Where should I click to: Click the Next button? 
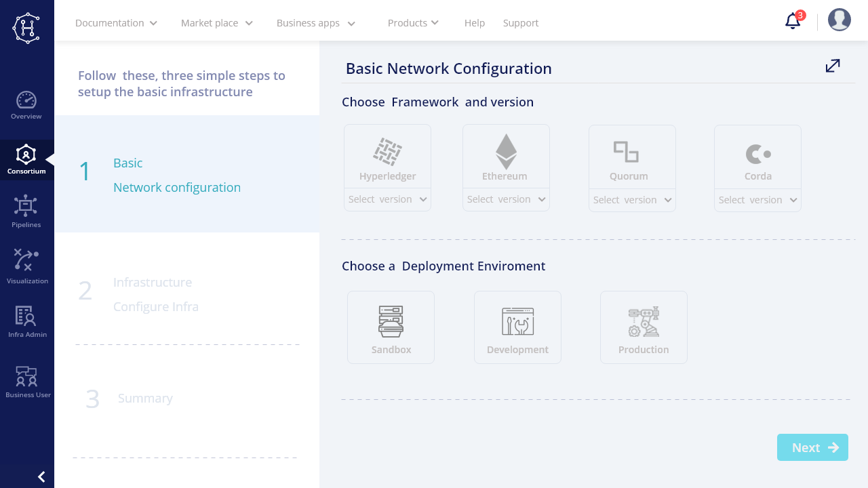(x=812, y=447)
